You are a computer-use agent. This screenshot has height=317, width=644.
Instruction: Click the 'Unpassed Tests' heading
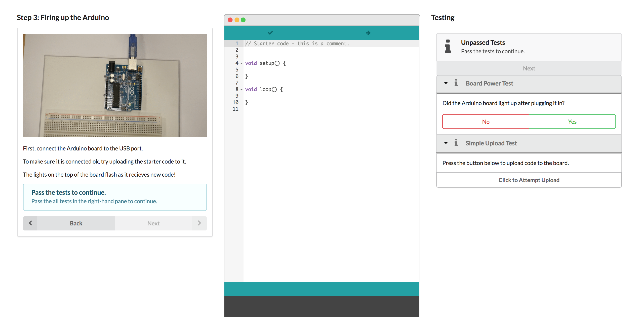pyautogui.click(x=483, y=43)
